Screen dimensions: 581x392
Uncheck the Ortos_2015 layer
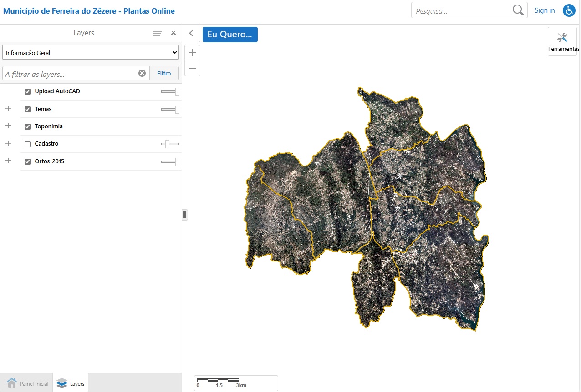coord(27,161)
